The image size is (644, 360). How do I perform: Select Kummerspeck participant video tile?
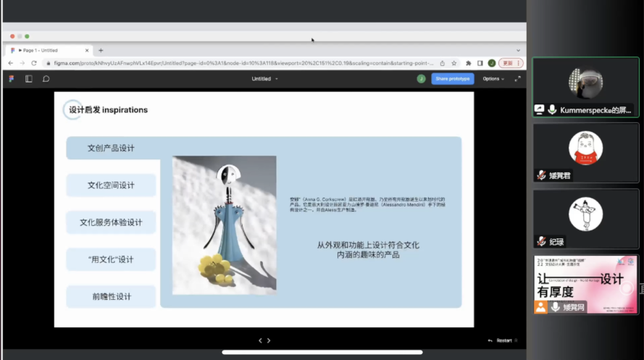[x=585, y=87]
